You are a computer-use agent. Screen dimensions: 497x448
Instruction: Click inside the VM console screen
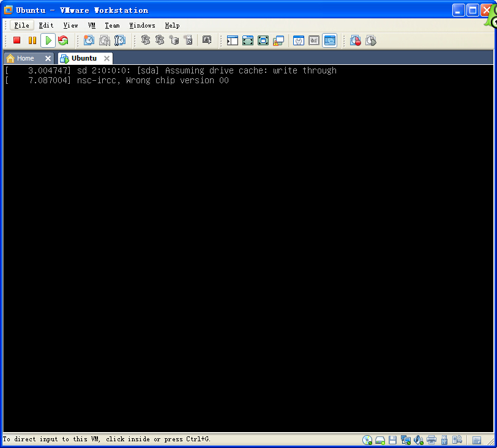(x=248, y=248)
